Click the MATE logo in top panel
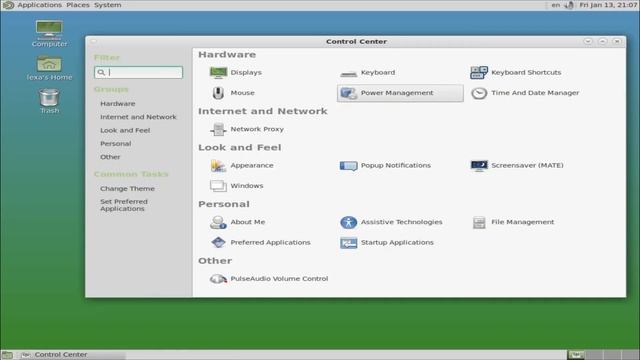 coord(8,5)
